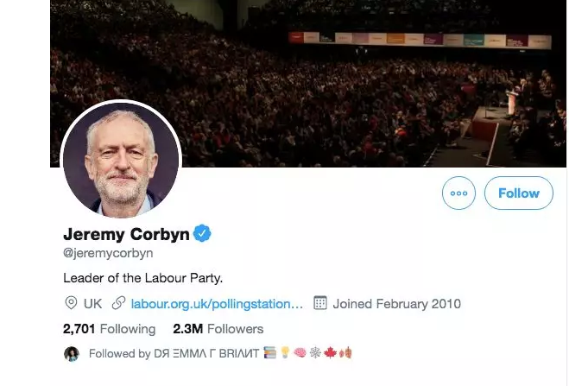
Task: Click the location pin icon
Action: click(x=71, y=303)
